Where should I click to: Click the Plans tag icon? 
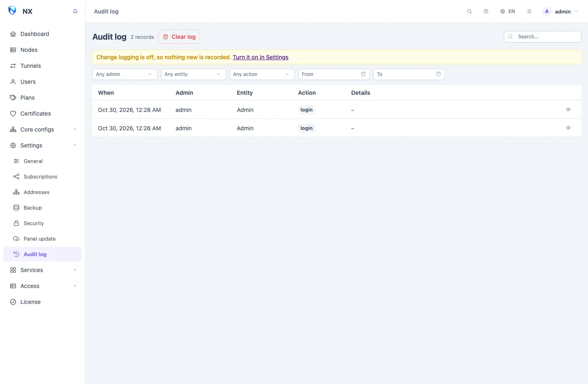[x=13, y=98]
